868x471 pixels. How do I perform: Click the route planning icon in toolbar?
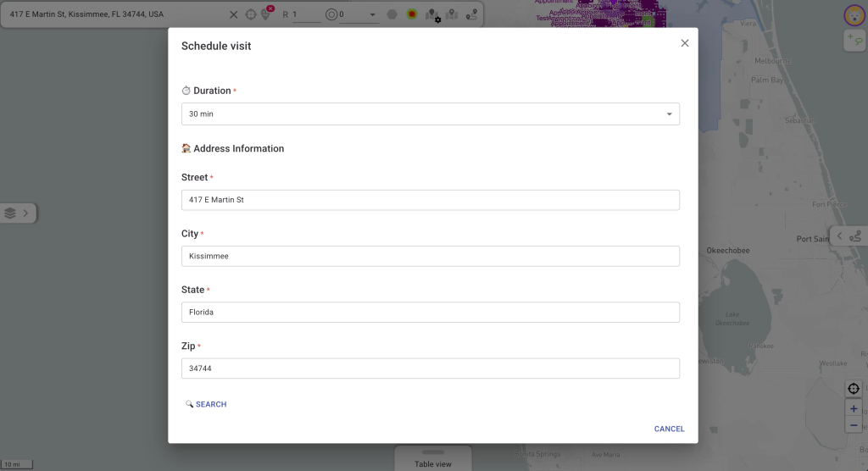[472, 14]
